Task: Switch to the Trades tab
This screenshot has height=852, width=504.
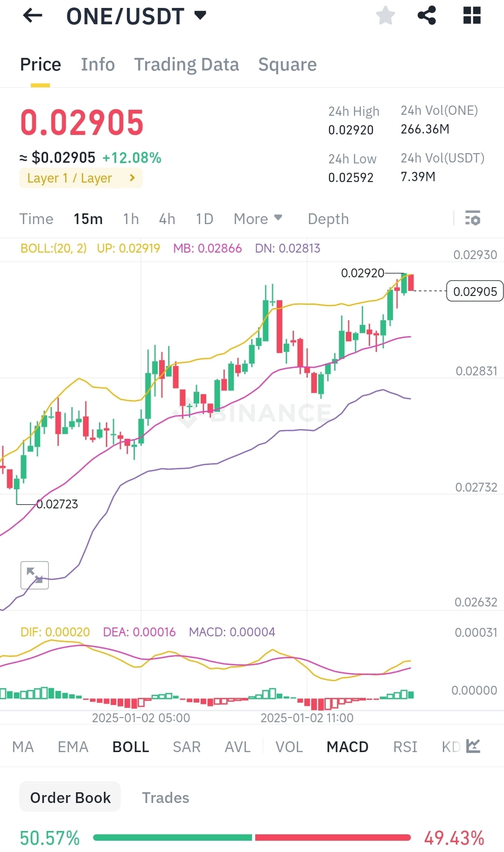Action: (165, 797)
